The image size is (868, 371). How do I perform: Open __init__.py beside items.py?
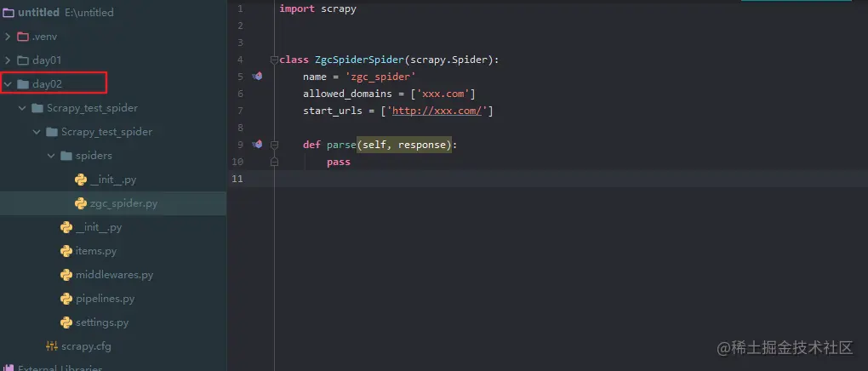pos(99,227)
